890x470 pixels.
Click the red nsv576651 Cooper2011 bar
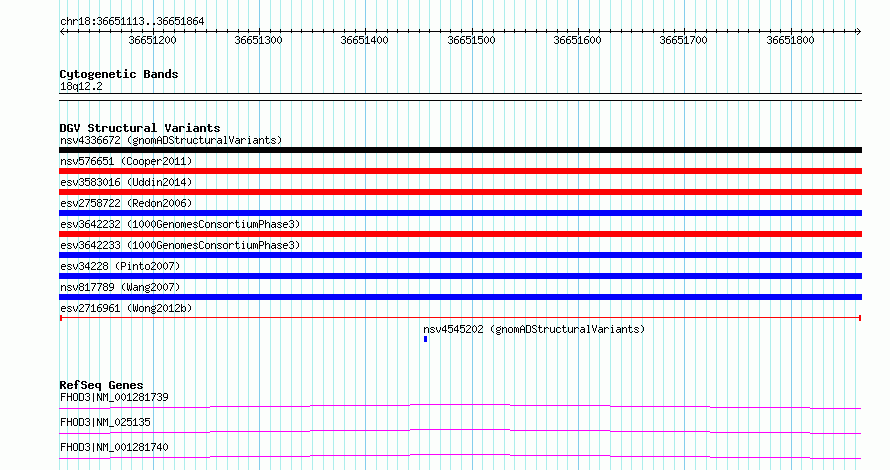click(x=460, y=171)
